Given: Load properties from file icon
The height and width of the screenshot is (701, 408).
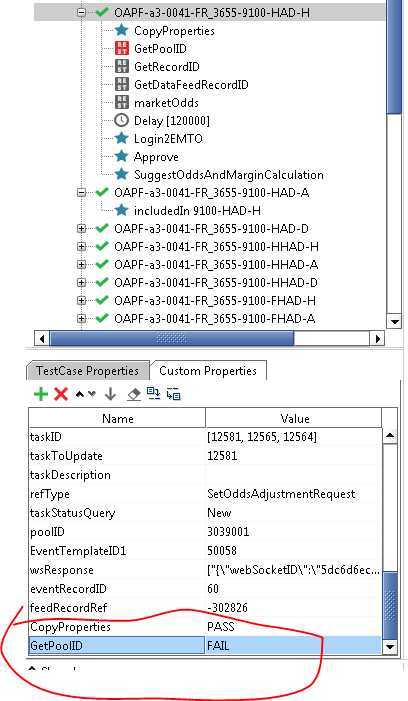Looking at the screenshot, I should coord(153,393).
